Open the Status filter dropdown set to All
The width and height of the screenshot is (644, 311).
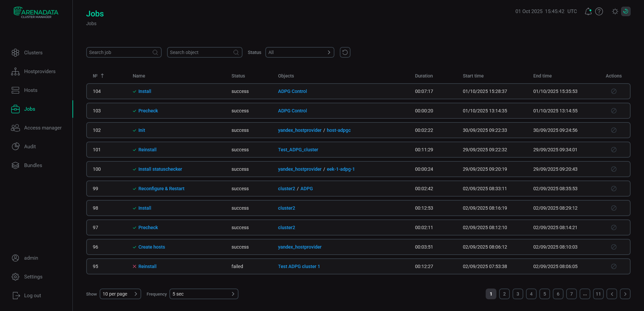coord(300,52)
